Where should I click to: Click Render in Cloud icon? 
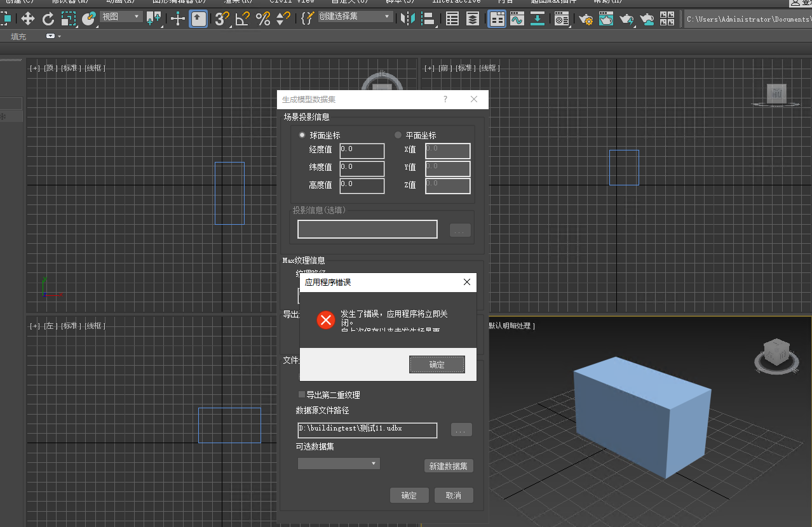click(x=647, y=18)
